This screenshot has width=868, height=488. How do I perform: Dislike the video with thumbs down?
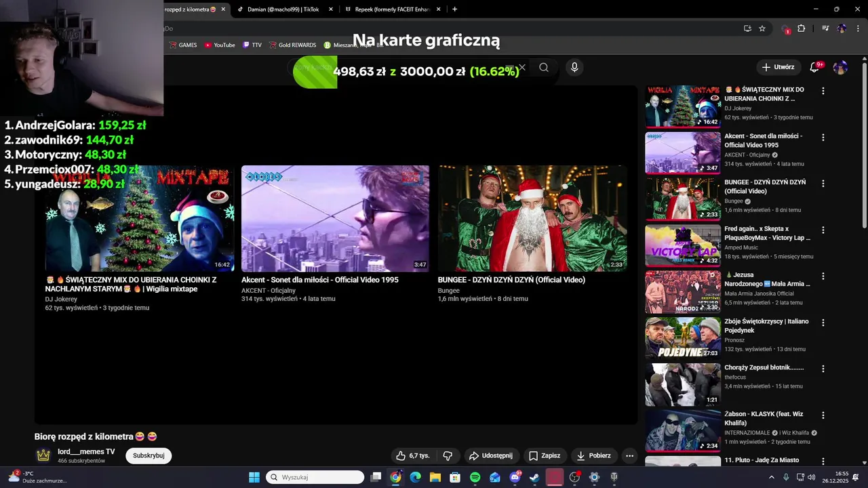coord(448,455)
